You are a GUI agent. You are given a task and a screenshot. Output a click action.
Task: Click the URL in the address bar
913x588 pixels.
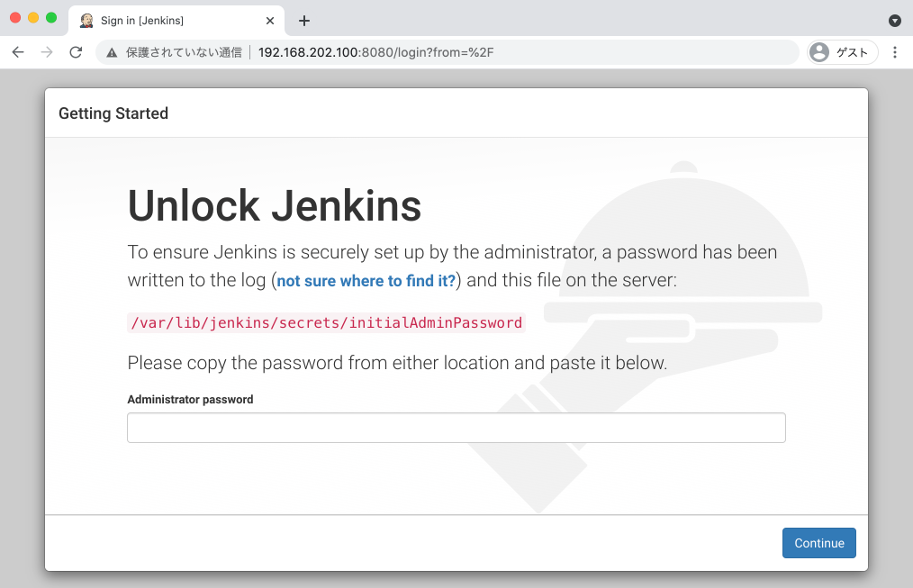coord(375,52)
